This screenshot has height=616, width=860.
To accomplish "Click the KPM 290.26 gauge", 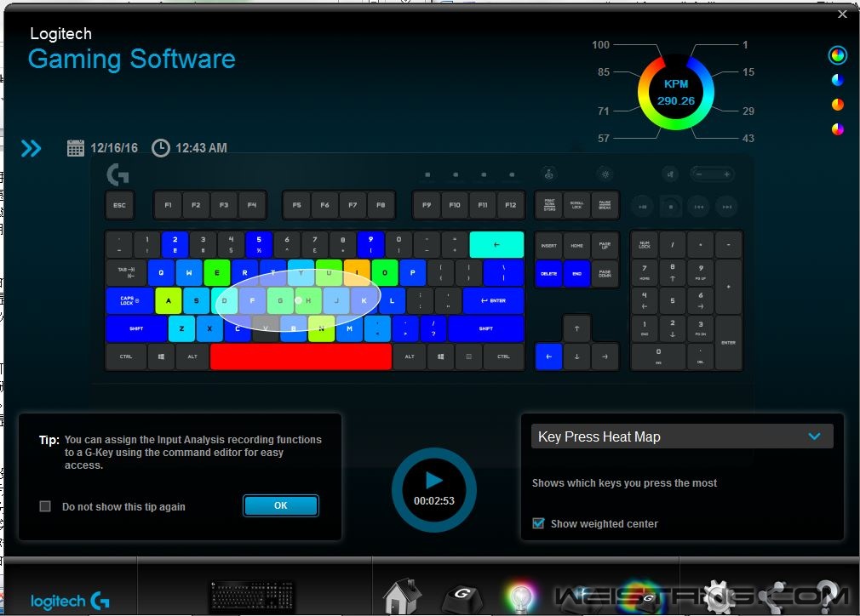I will point(676,92).
